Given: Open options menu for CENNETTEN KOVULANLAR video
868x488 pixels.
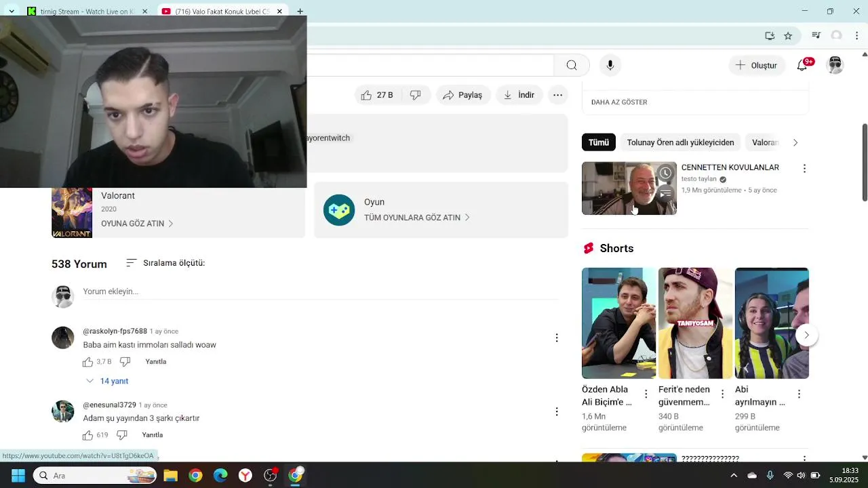Looking at the screenshot, I should tap(804, 168).
